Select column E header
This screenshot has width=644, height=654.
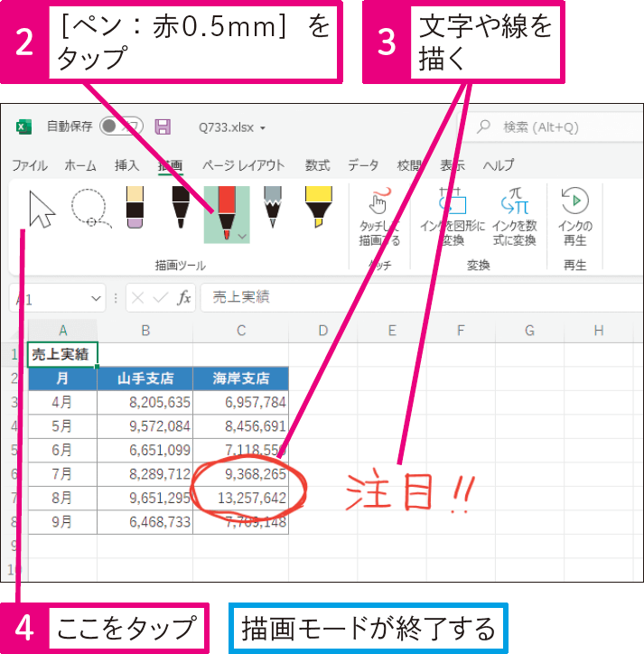click(x=392, y=331)
